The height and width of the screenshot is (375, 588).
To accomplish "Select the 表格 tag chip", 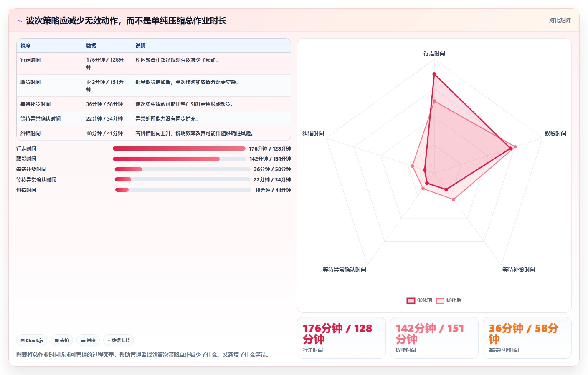I will tap(62, 340).
